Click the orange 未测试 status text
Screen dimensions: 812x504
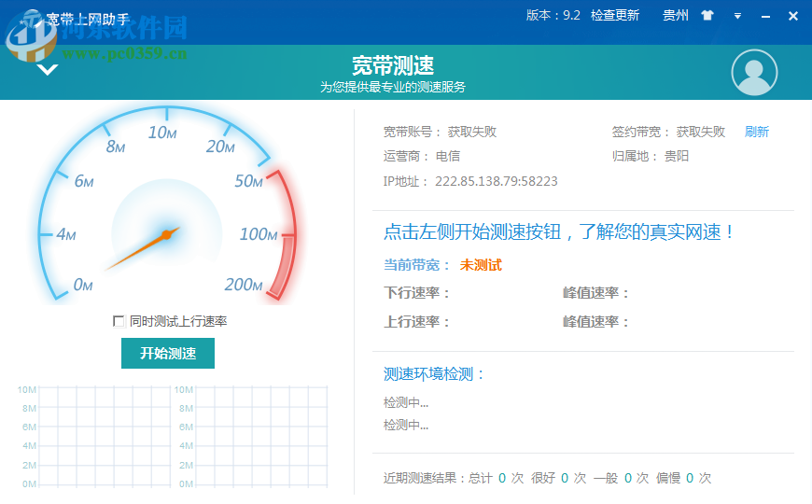[481, 265]
